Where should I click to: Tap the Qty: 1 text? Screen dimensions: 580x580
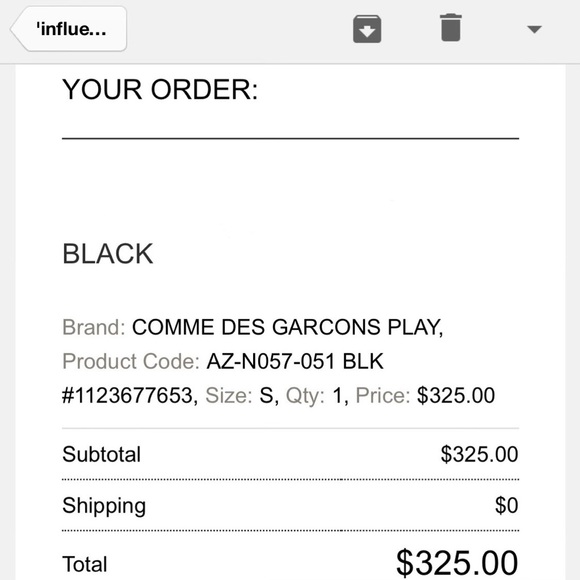coord(317,396)
